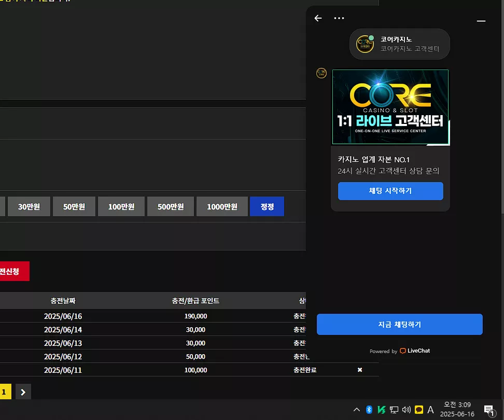Open the volume speaker tray icon
504x420 pixels.
coord(407,410)
